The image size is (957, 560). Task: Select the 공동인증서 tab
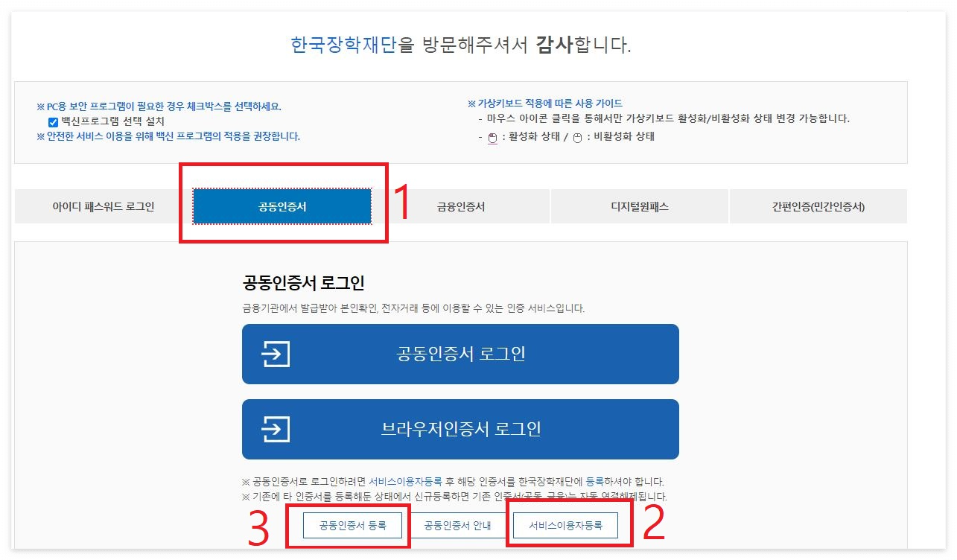click(x=282, y=206)
